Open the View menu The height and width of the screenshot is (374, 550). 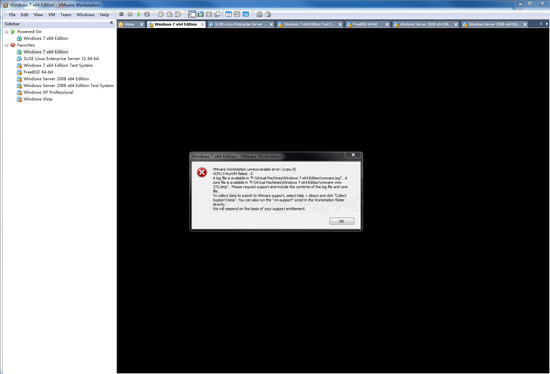coord(38,15)
